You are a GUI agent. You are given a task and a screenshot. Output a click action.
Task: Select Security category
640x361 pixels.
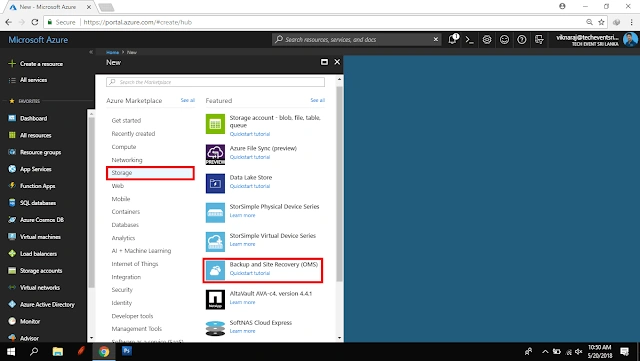[x=122, y=290]
